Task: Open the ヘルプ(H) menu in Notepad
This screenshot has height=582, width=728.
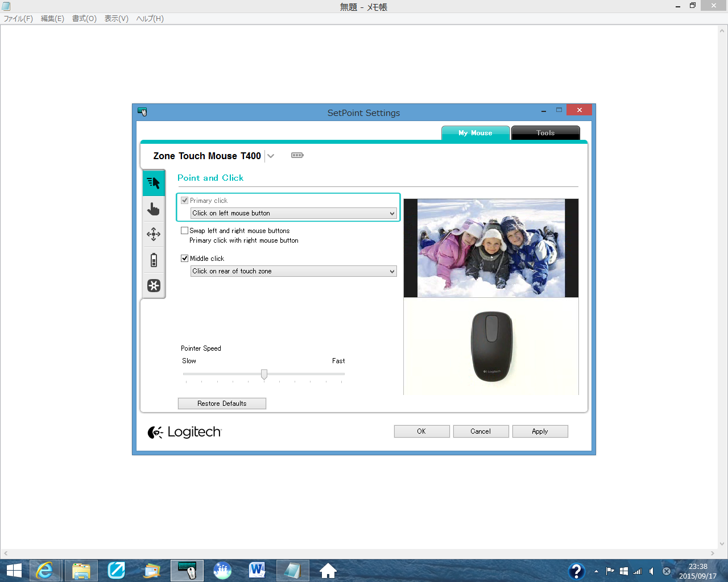Action: pyautogui.click(x=150, y=19)
